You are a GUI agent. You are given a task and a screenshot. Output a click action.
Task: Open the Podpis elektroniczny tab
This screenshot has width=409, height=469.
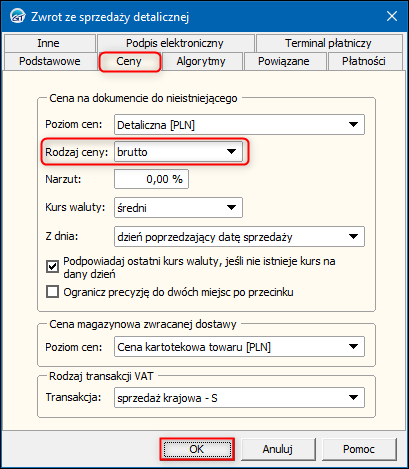[x=175, y=43]
